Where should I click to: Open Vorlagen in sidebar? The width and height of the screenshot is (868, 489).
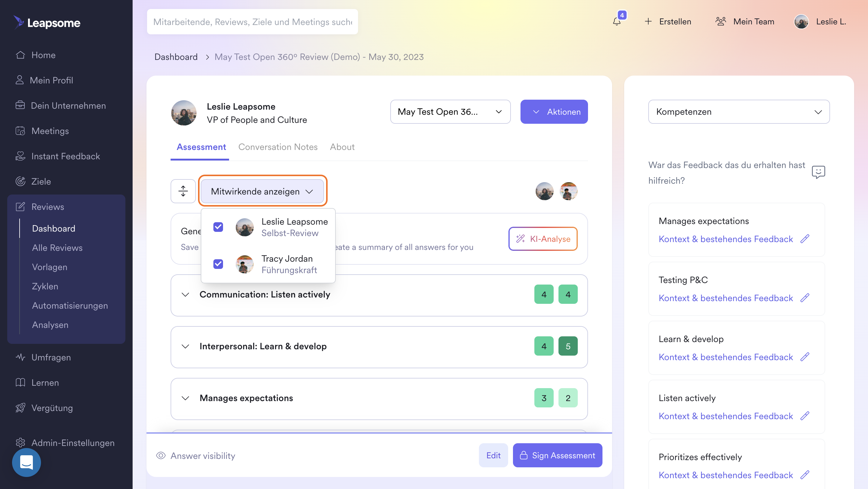coord(49,267)
